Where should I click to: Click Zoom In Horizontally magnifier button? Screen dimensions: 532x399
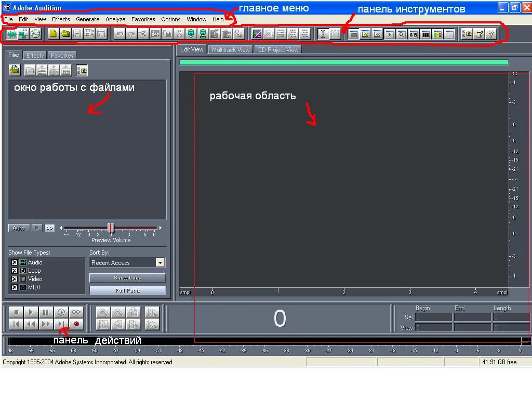pos(103,312)
